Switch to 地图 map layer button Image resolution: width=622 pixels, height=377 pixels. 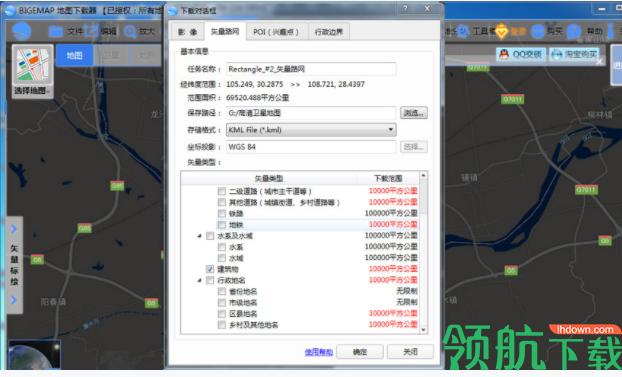point(75,55)
